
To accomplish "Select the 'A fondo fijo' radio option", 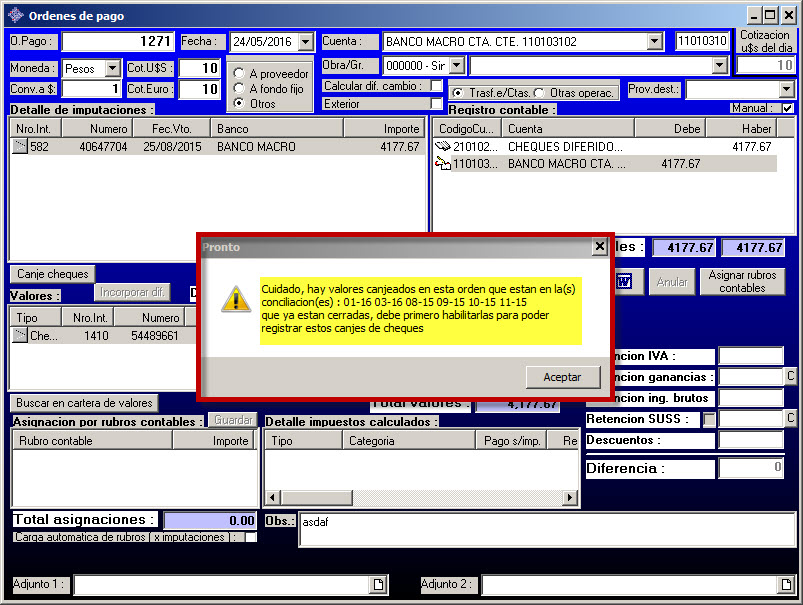I will coord(239,88).
